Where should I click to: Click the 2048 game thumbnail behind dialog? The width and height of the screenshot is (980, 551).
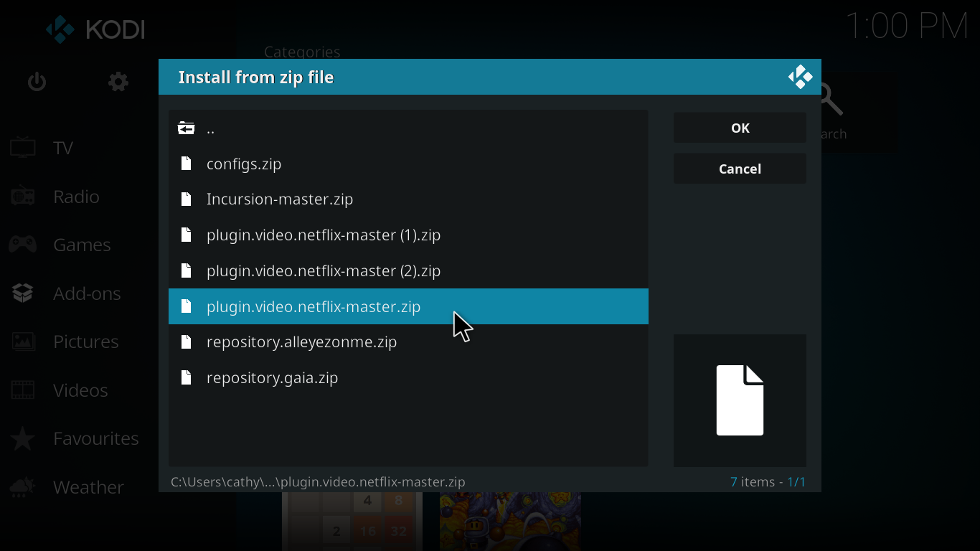coord(352,521)
